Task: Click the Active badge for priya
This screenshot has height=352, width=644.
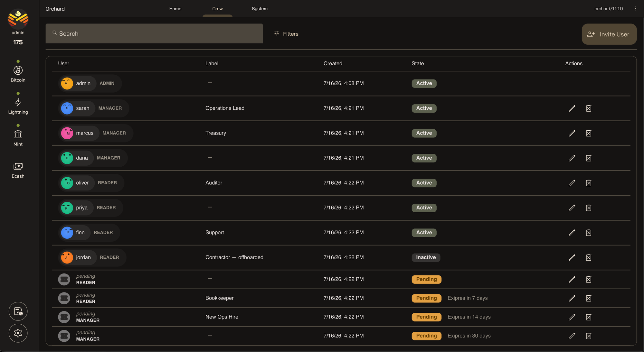Action: [x=424, y=208]
